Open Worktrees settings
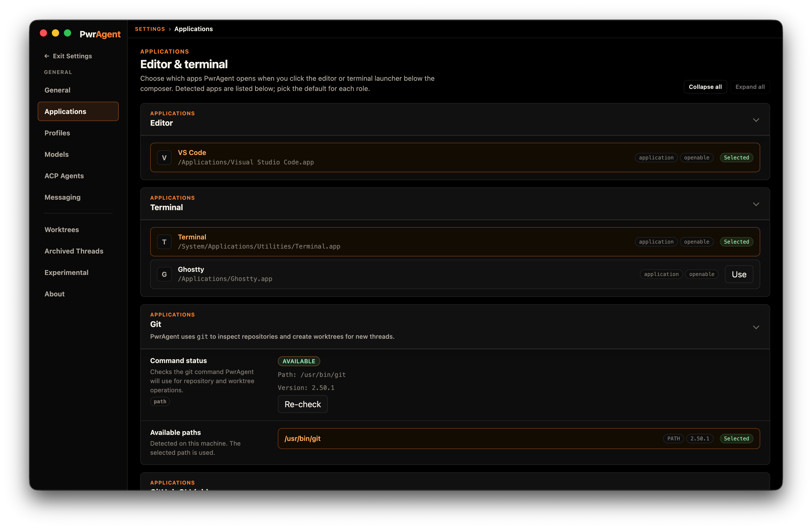This screenshot has height=529, width=812. [78, 229]
